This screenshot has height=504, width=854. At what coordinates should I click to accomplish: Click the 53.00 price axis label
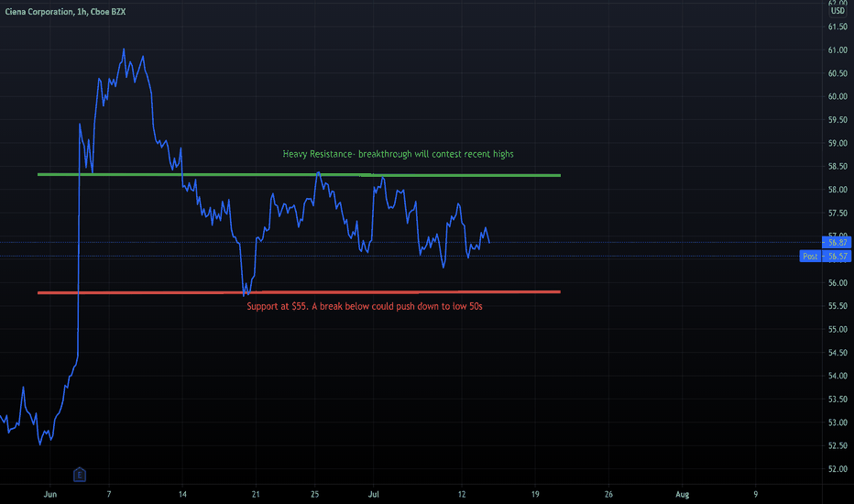pos(838,422)
